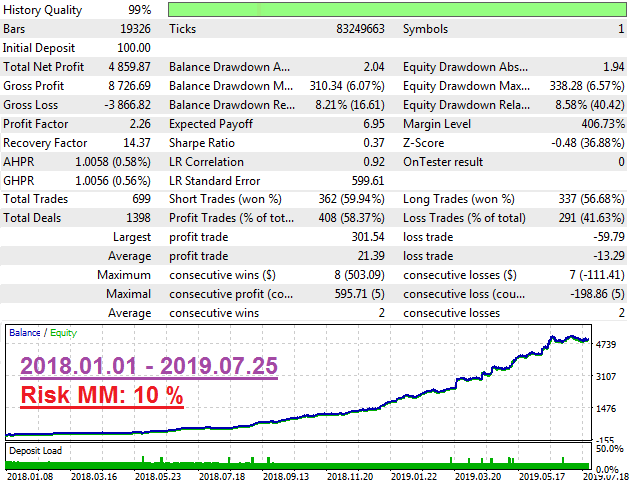Click the 2018.01.01 - 2019.07.25 date range caption
The image size is (640, 480).
pyautogui.click(x=149, y=366)
